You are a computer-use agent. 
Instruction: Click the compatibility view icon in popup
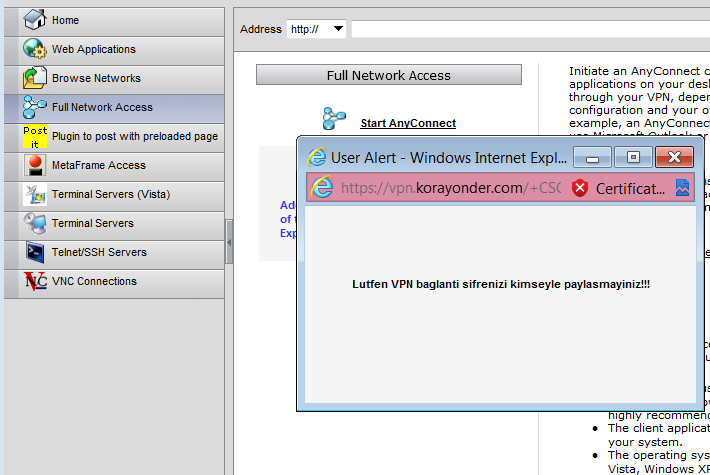(682, 187)
